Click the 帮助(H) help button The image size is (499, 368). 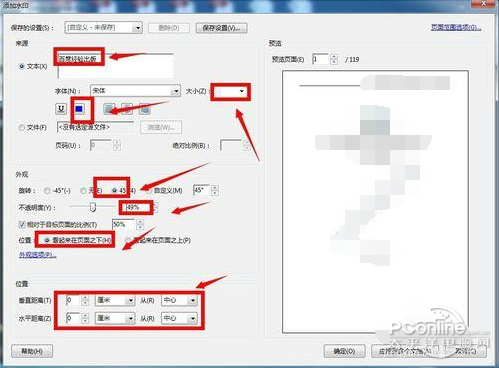32,351
